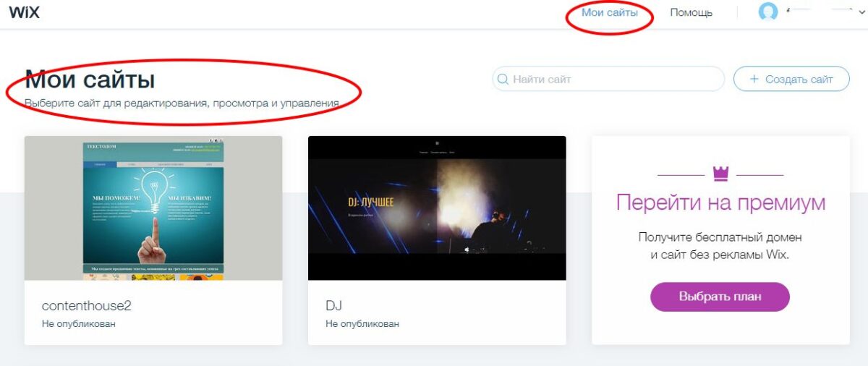Open the contenthouse2 site thumbnail

[x=153, y=208]
